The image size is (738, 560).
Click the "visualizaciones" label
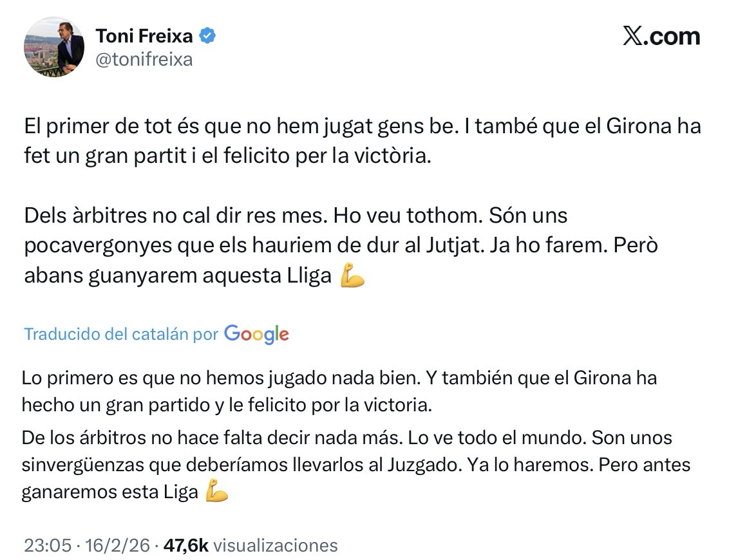click(x=275, y=546)
